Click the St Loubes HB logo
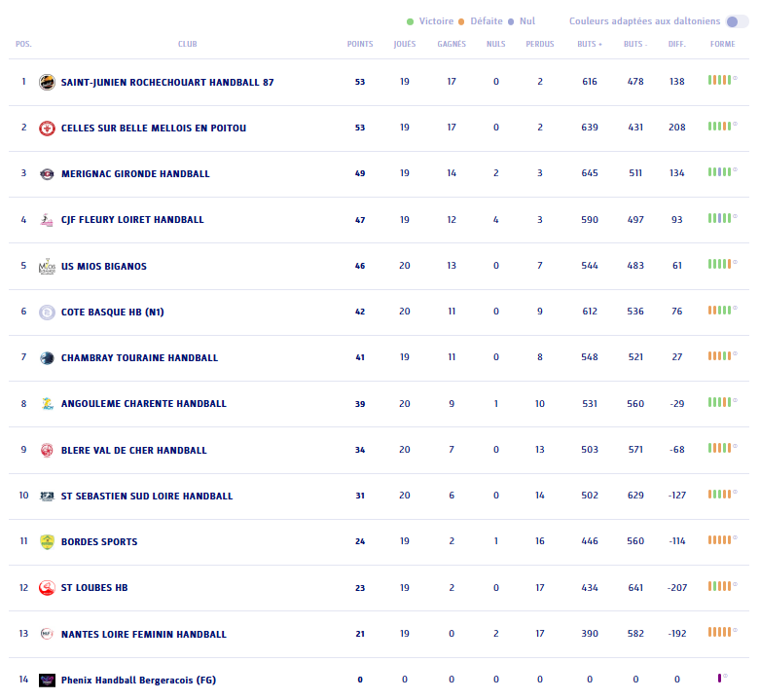The width and height of the screenshot is (760, 700). [47, 588]
